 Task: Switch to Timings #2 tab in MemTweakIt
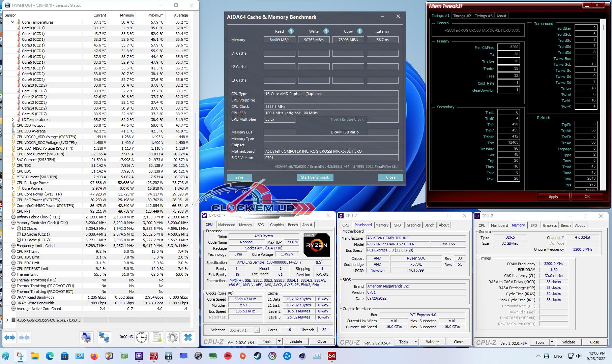coord(462,16)
